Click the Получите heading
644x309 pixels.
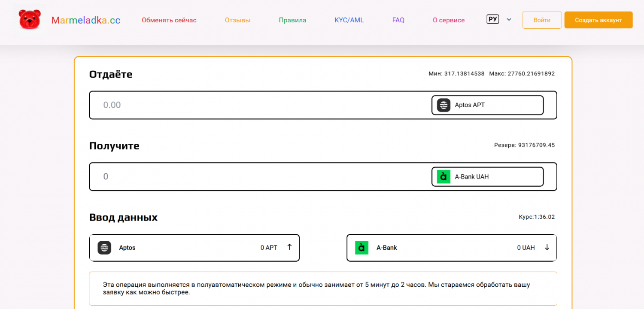(x=114, y=146)
